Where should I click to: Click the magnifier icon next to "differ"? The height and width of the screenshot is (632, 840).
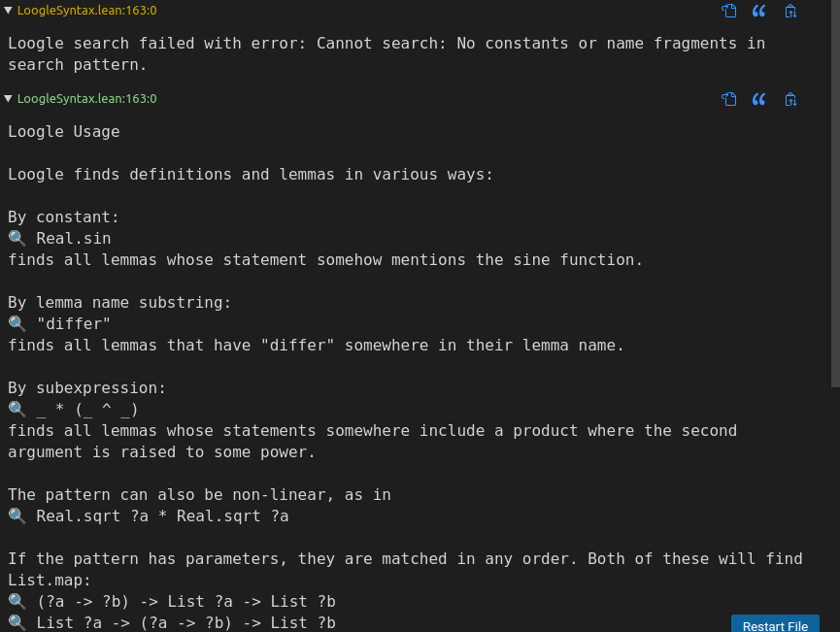click(17, 323)
